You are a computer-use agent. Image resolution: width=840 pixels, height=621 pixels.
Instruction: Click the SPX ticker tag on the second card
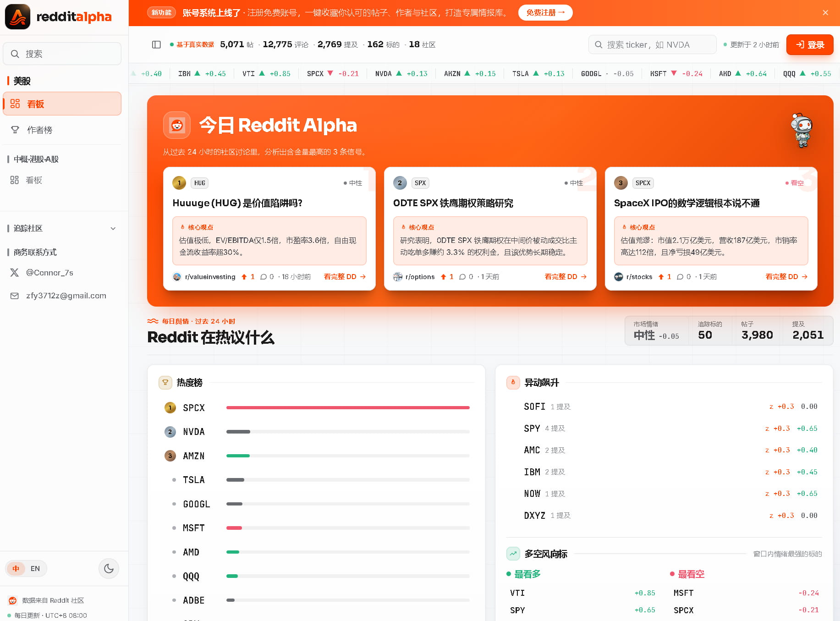point(420,183)
